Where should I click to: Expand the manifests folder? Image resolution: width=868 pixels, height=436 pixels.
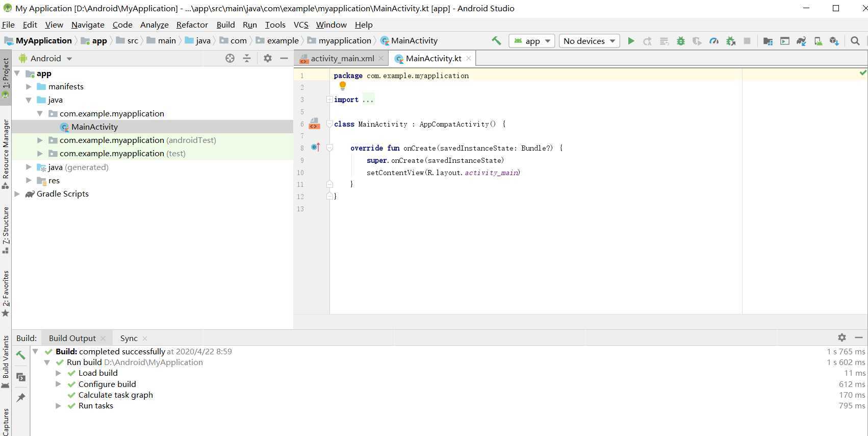click(x=29, y=87)
